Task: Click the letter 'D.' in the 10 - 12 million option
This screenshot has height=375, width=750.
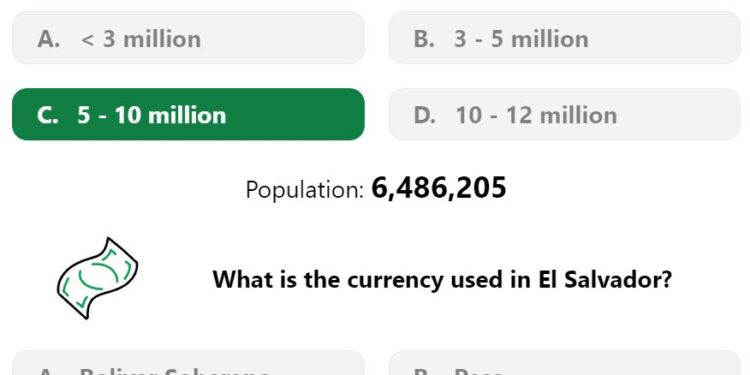Action: [425, 116]
